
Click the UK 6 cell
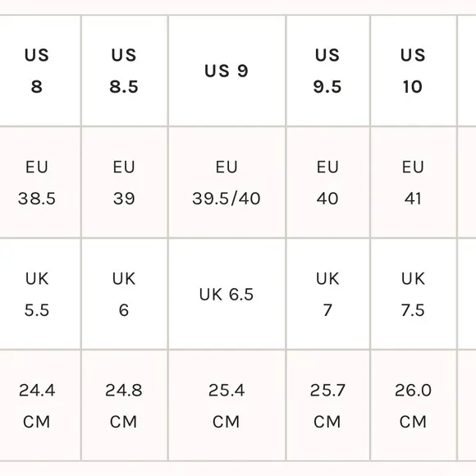[125, 294]
